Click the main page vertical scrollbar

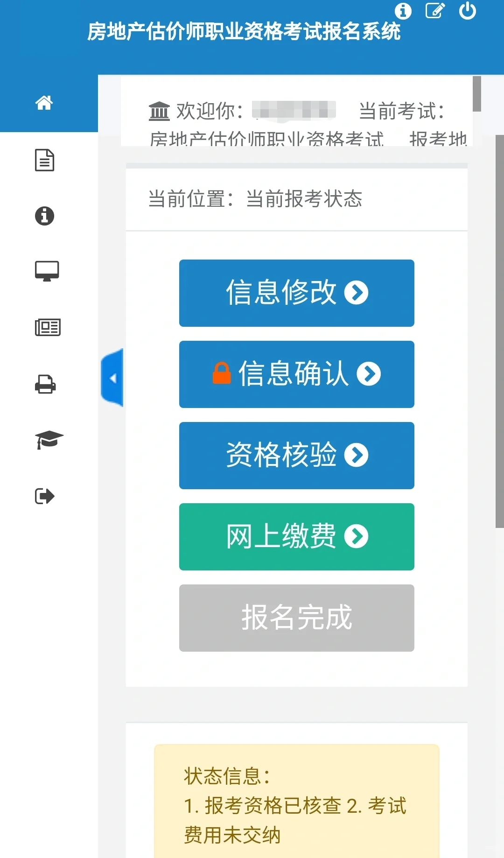[x=499, y=331]
